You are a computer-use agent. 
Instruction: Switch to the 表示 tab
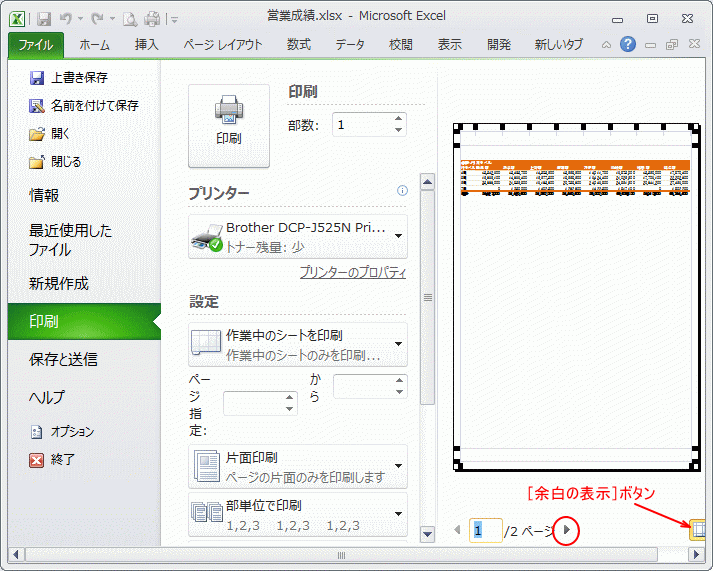(450, 45)
